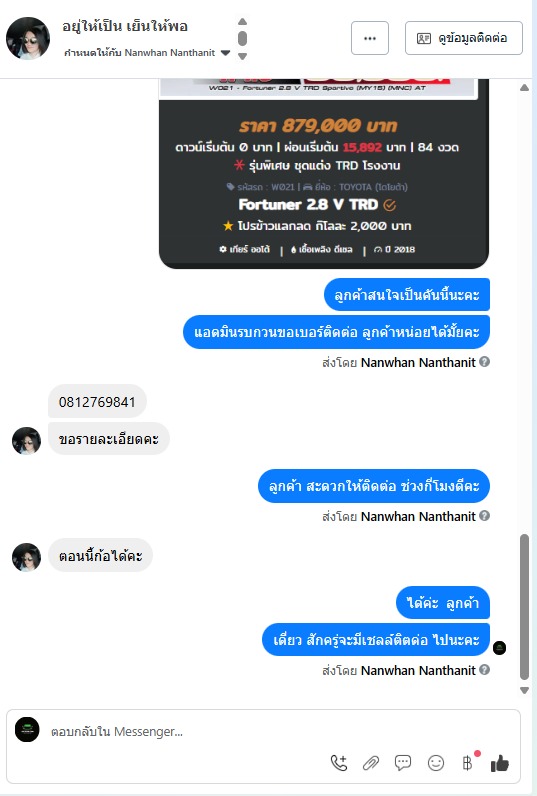Attach a file with the paperclip icon
This screenshot has width=537, height=796.
tap(371, 762)
